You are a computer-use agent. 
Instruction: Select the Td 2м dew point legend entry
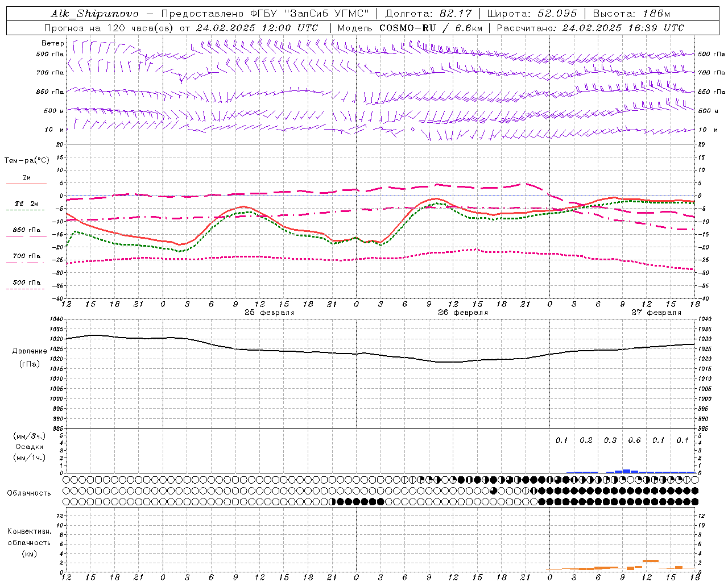coord(26,204)
